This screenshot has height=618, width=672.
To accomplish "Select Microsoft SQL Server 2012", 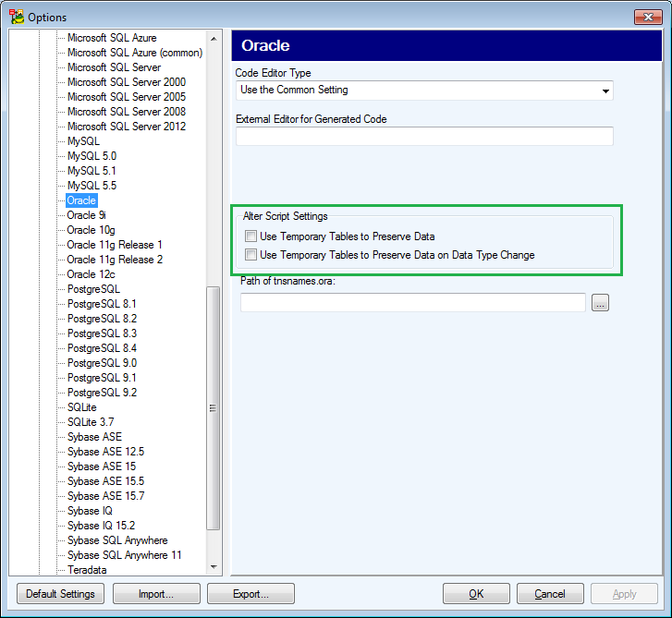I will pyautogui.click(x=127, y=127).
